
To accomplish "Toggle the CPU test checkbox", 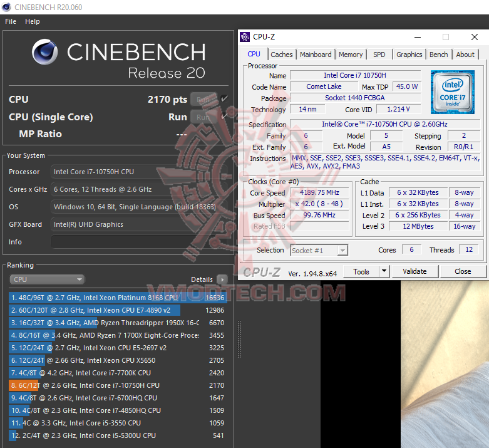I will 224,99.
